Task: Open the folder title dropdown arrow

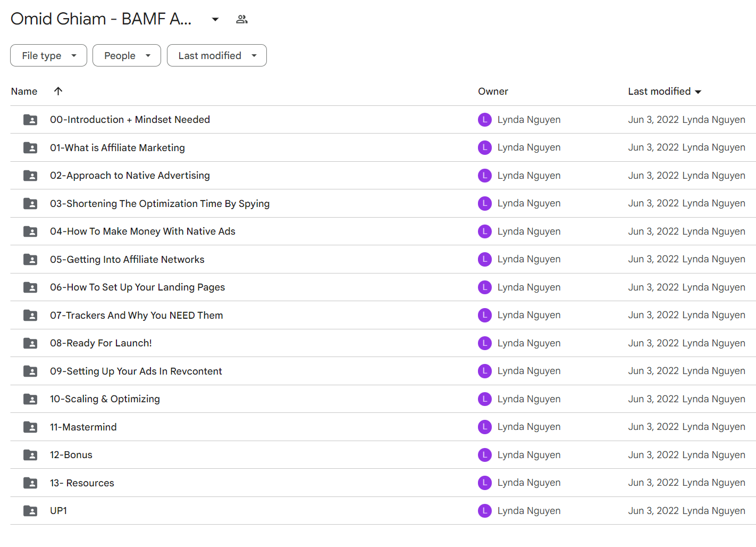Action: coord(215,20)
